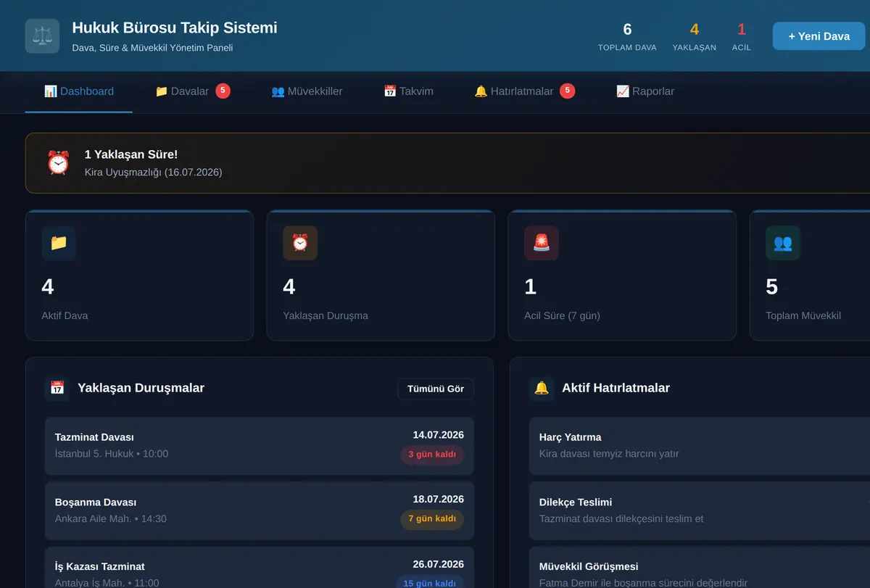The height and width of the screenshot is (588, 870).
Task: Click the Acil counter in header
Action: click(742, 37)
